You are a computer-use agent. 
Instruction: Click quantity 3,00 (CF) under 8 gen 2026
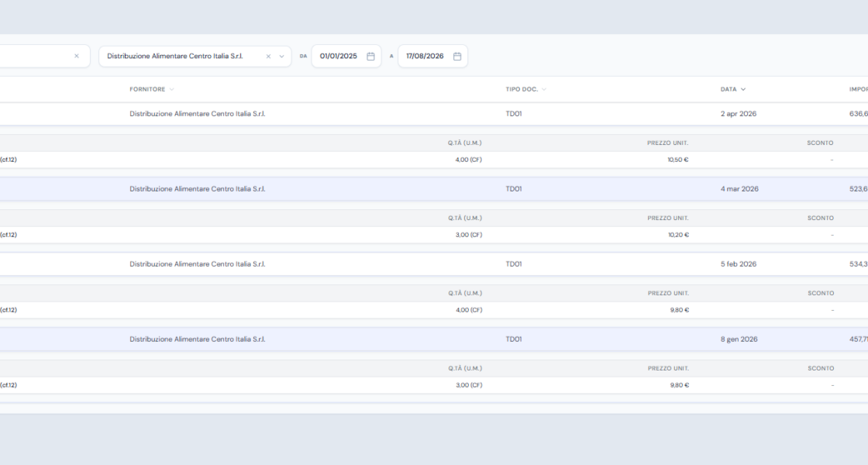[469, 385]
